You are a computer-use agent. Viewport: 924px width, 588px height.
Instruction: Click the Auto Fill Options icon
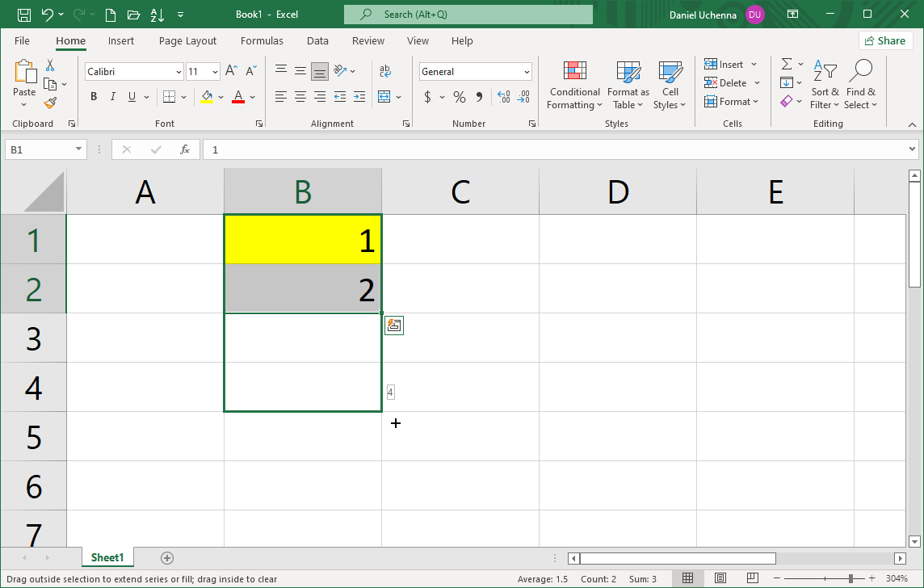pyautogui.click(x=394, y=325)
